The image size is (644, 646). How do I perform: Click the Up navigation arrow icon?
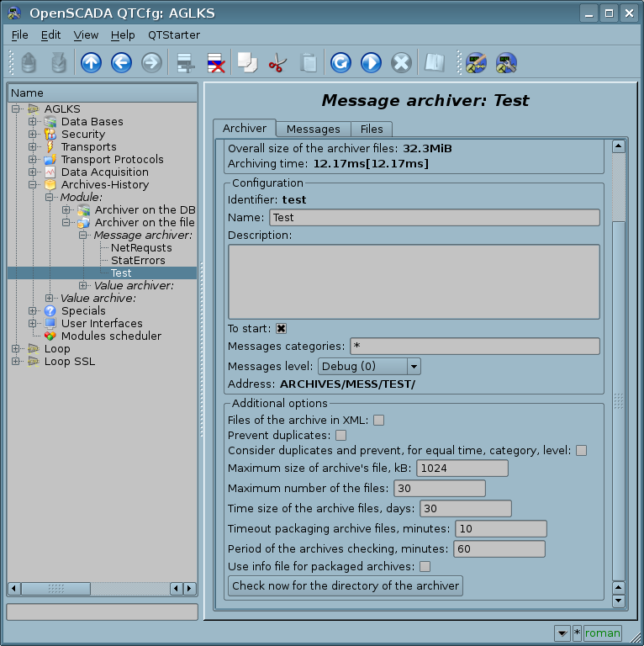tap(91, 62)
